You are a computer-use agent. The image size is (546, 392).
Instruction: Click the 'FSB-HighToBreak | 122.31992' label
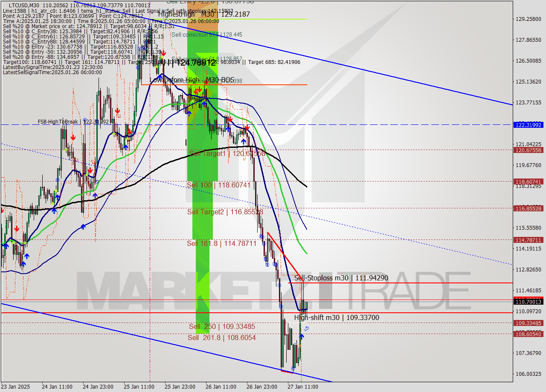pyautogui.click(x=73, y=122)
